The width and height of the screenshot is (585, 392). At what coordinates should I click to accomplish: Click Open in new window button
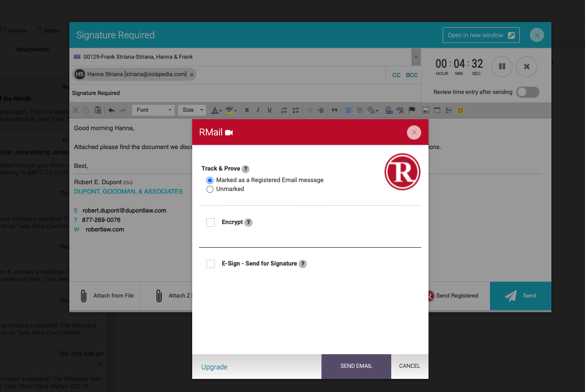pos(481,35)
